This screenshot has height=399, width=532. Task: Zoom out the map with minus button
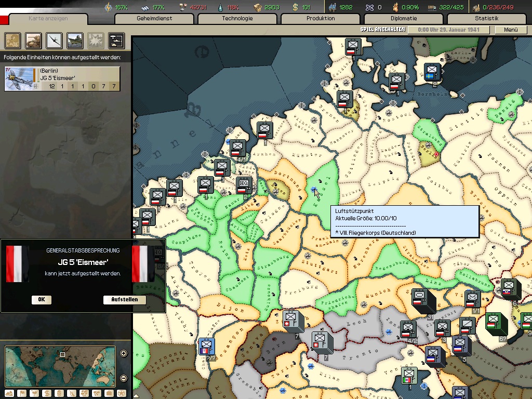click(124, 378)
